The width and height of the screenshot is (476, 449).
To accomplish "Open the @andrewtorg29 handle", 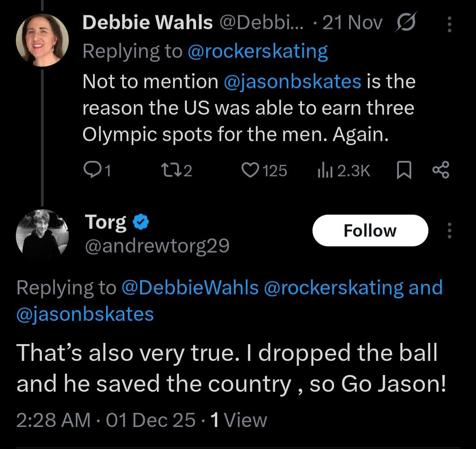I will [156, 246].
